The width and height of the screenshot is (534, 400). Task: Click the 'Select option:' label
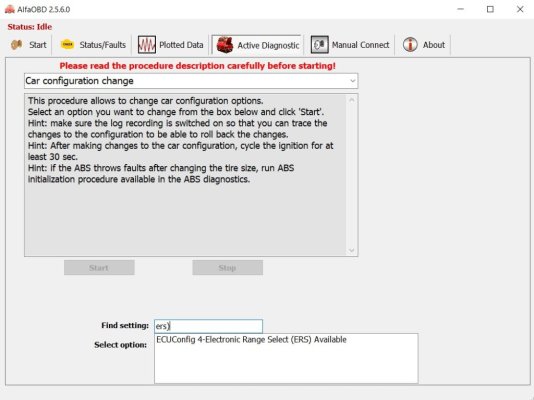coord(121,345)
